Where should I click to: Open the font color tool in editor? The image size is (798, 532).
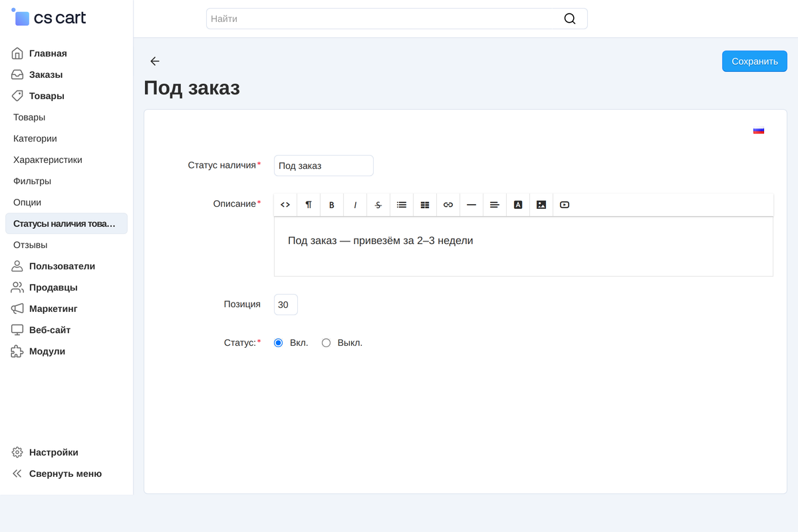pyautogui.click(x=518, y=205)
